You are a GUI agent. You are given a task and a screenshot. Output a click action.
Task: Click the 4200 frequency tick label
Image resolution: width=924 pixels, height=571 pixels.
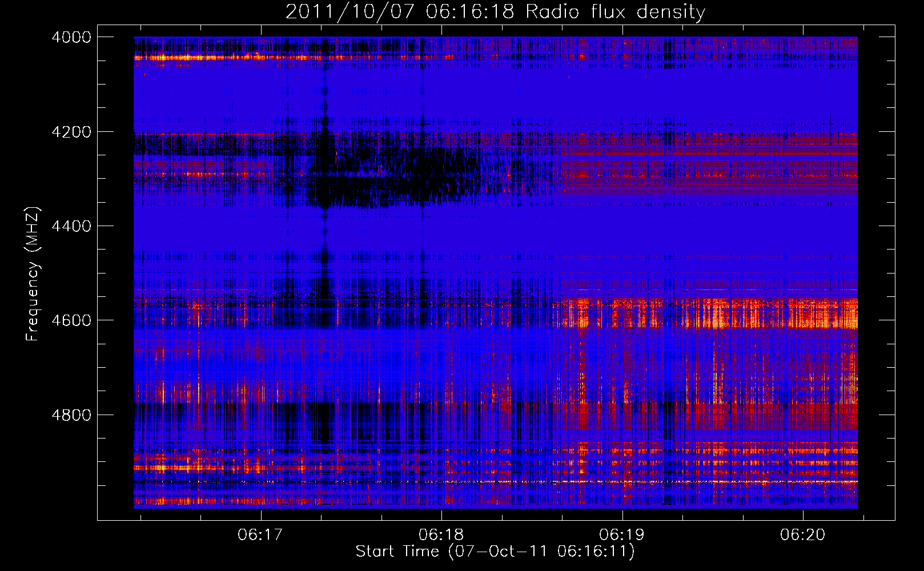[x=71, y=132]
